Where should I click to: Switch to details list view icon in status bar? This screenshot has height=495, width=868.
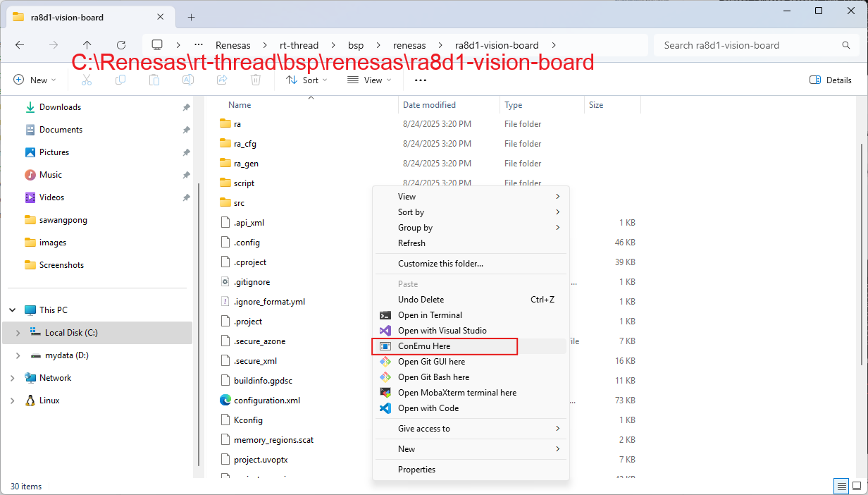pos(841,486)
